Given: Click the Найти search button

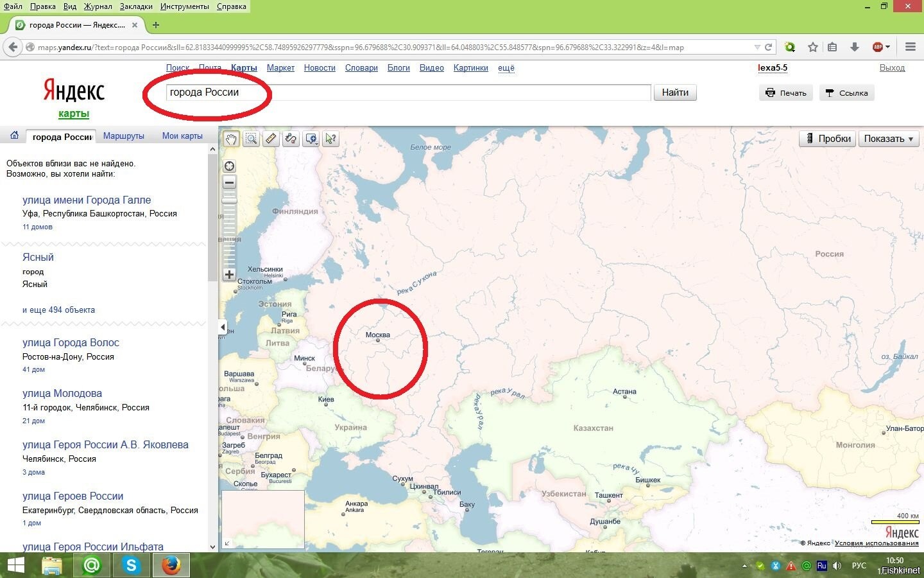Looking at the screenshot, I should pos(675,92).
